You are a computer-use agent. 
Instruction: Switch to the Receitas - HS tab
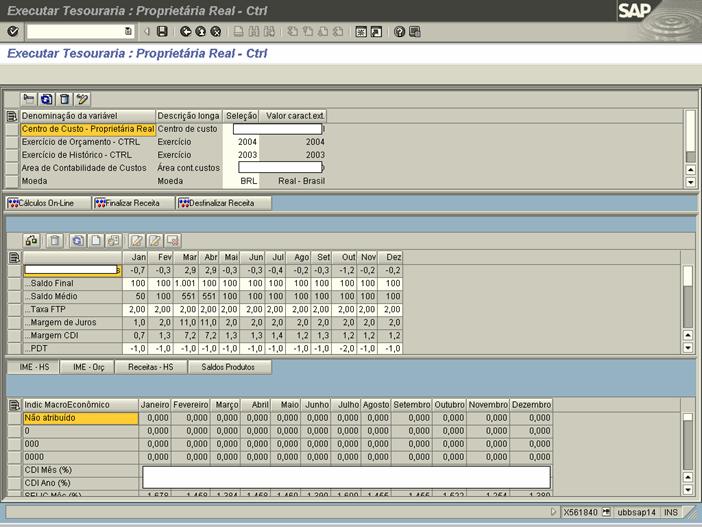coord(150,367)
